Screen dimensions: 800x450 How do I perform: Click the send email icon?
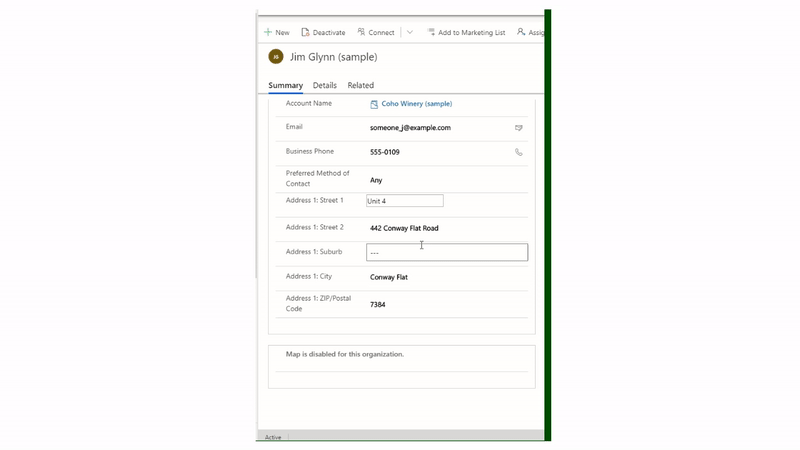(519, 128)
